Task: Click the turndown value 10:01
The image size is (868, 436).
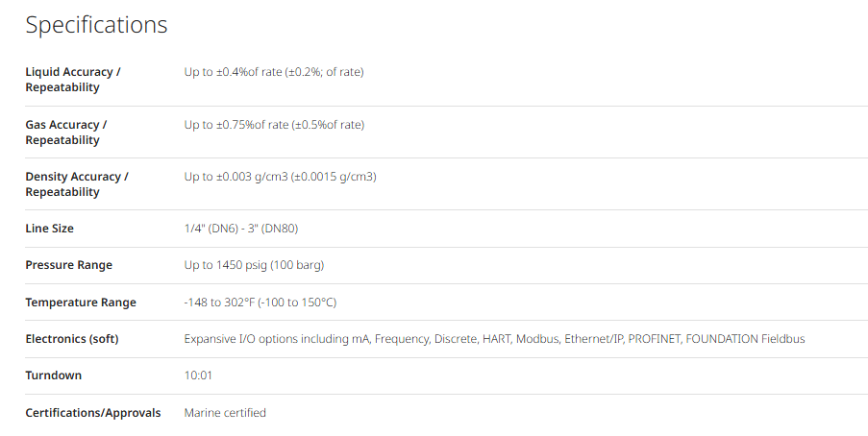Action: pyautogui.click(x=198, y=375)
